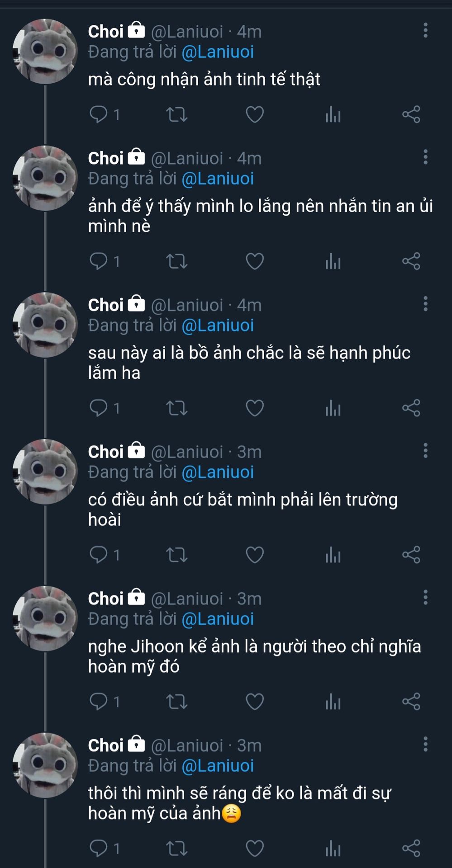Screen dimensions: 452x868
Task: View analytics of 'thôi thì mình sẽ ráng' tweet
Action: coord(333,848)
